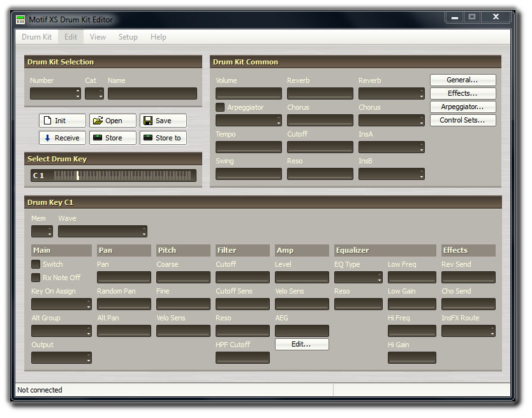The height and width of the screenshot is (418, 532).
Task: Open the EQ Type dropdown
Action: point(358,277)
